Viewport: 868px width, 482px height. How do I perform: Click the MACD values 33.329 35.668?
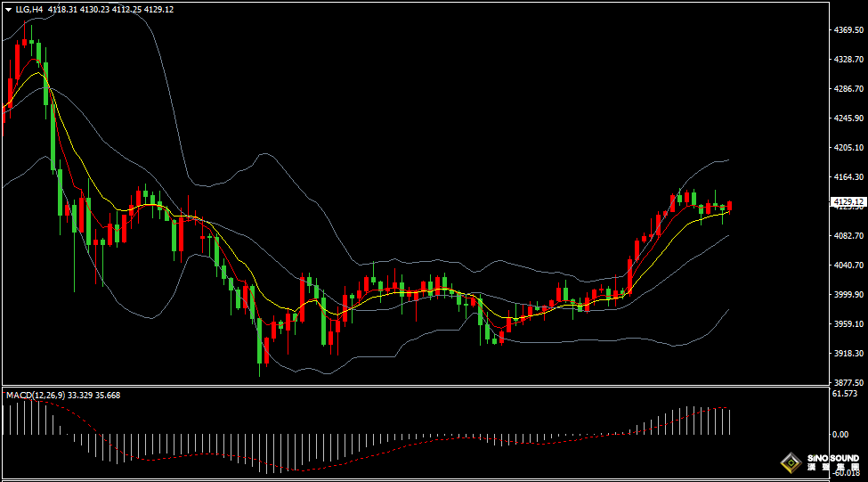[x=93, y=395]
